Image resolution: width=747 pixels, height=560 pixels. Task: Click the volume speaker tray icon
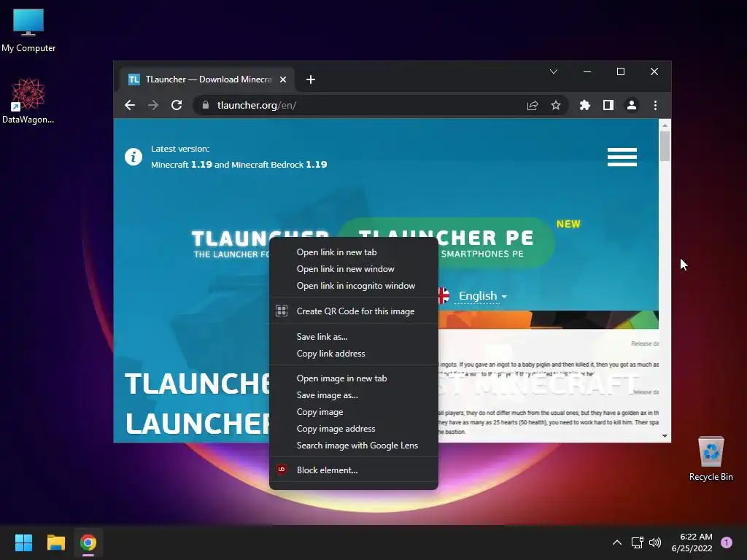(656, 542)
